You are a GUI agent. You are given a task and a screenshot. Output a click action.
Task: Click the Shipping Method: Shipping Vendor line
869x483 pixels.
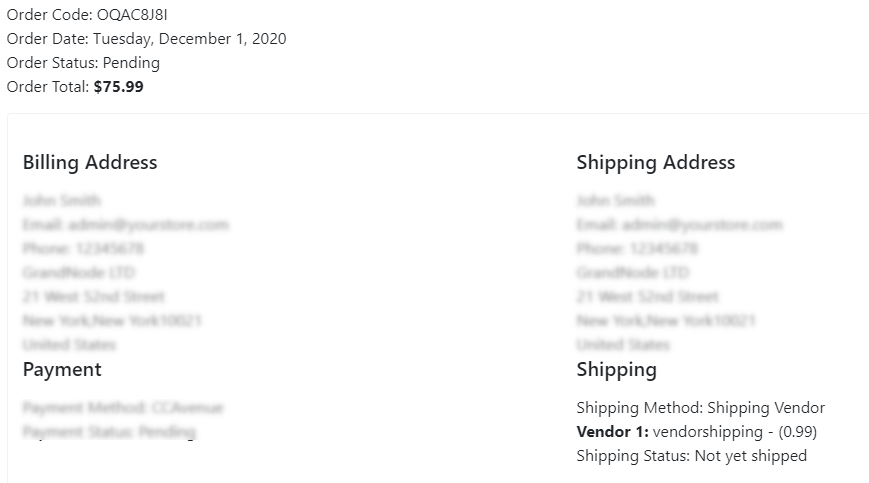[701, 408]
